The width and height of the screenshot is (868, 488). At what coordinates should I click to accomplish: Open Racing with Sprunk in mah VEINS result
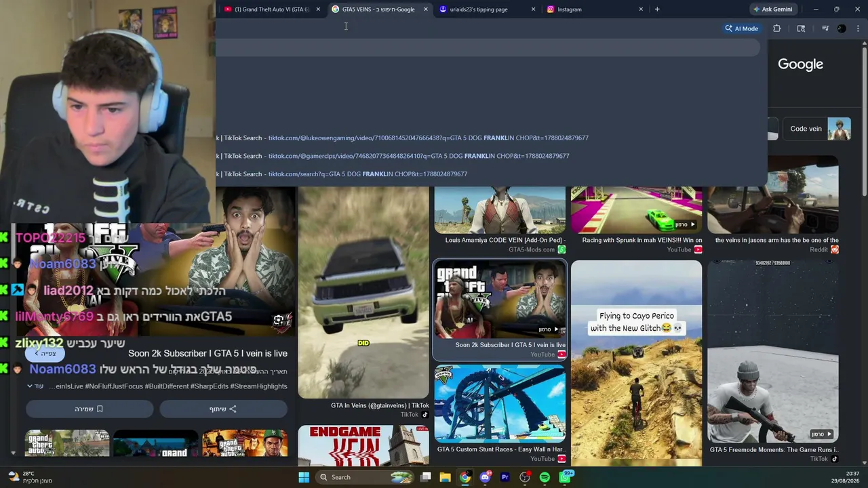pos(636,211)
